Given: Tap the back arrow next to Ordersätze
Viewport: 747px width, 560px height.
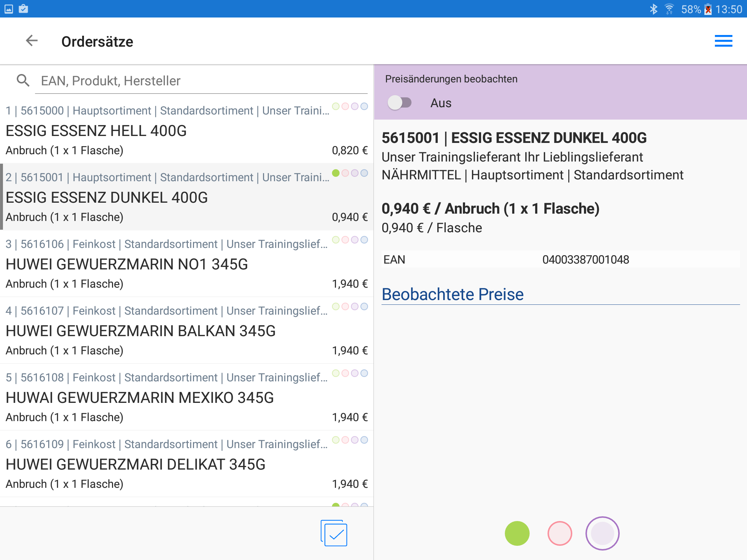Looking at the screenshot, I should [x=32, y=41].
